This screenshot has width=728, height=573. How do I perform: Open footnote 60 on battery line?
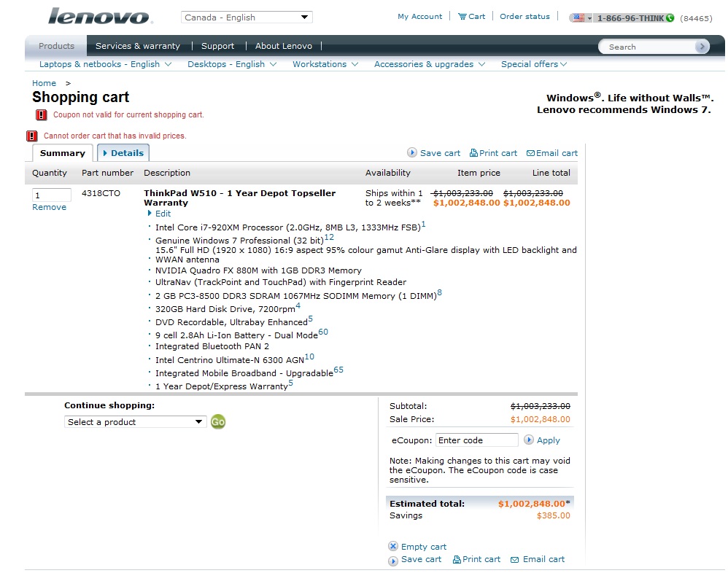pos(323,332)
